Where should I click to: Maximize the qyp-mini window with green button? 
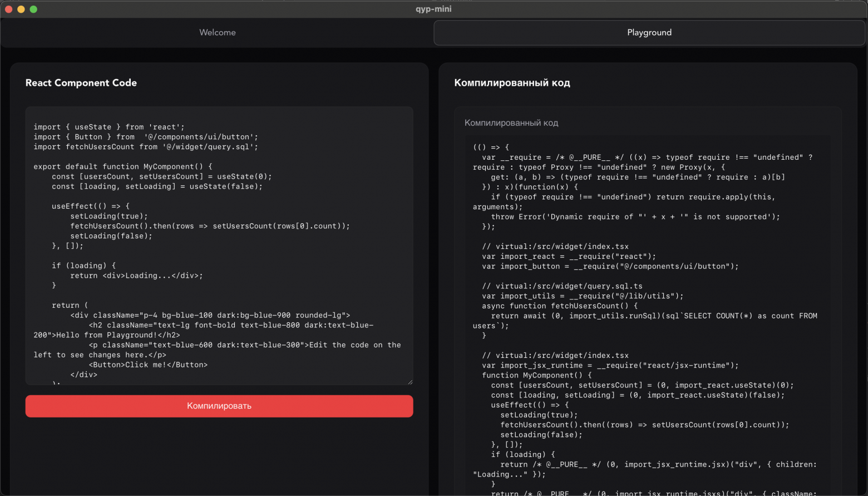click(33, 9)
